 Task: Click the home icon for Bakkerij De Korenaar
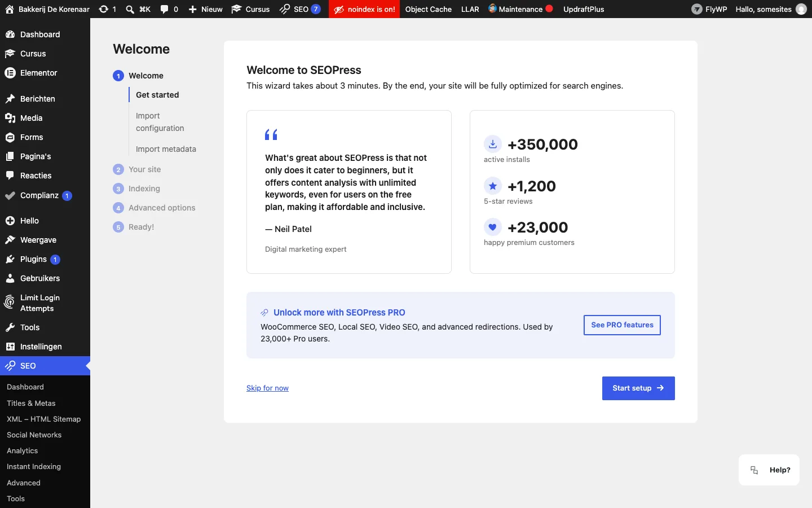click(x=10, y=9)
